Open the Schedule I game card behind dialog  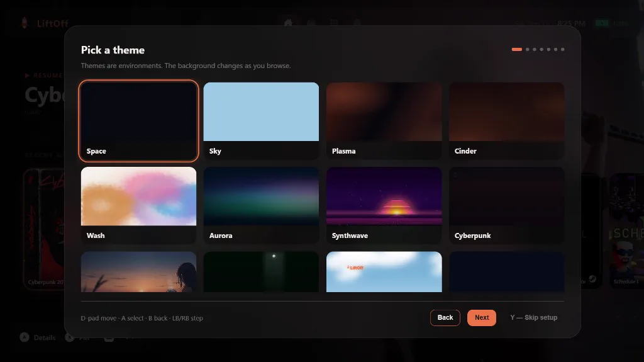(627, 230)
